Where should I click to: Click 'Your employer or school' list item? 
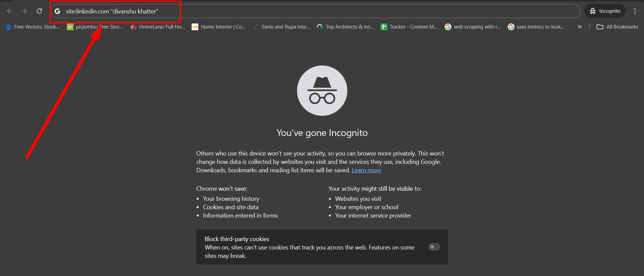click(x=367, y=207)
